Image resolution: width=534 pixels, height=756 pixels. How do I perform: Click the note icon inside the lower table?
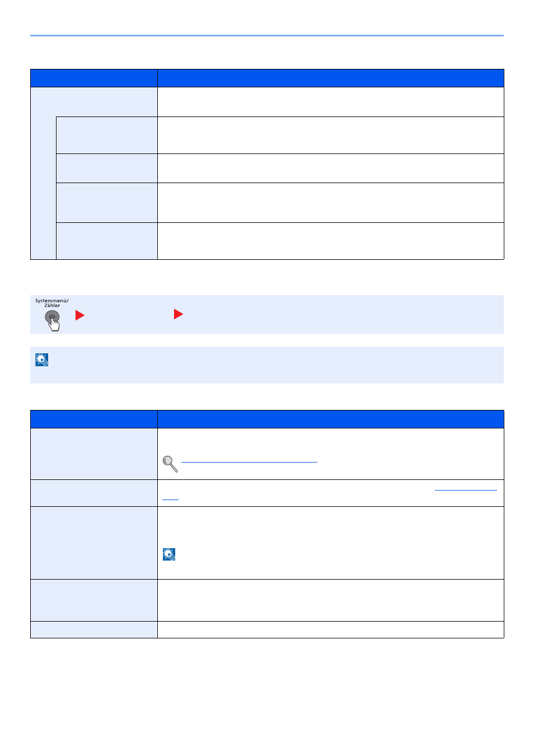click(x=169, y=554)
